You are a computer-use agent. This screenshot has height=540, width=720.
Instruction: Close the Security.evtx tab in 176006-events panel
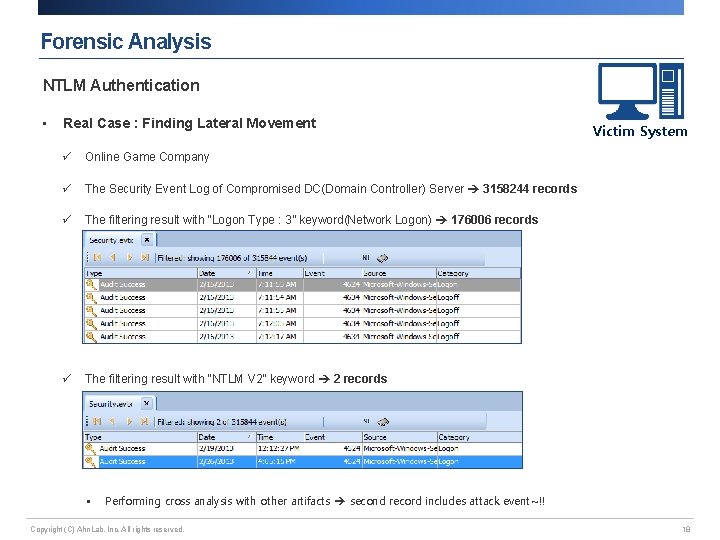(x=147, y=240)
